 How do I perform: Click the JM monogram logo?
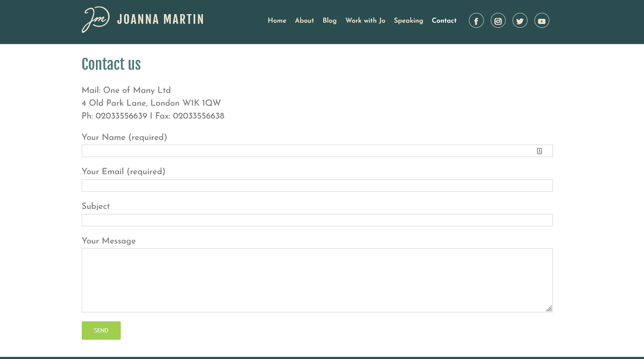coord(95,20)
